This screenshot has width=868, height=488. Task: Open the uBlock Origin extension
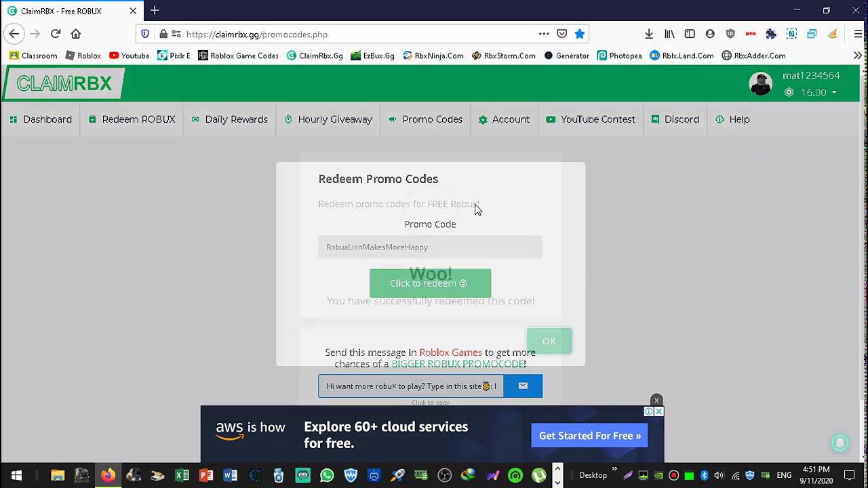(x=730, y=34)
